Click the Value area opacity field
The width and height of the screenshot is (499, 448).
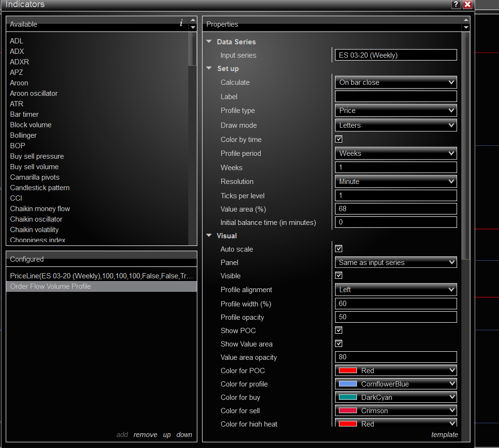[396, 357]
